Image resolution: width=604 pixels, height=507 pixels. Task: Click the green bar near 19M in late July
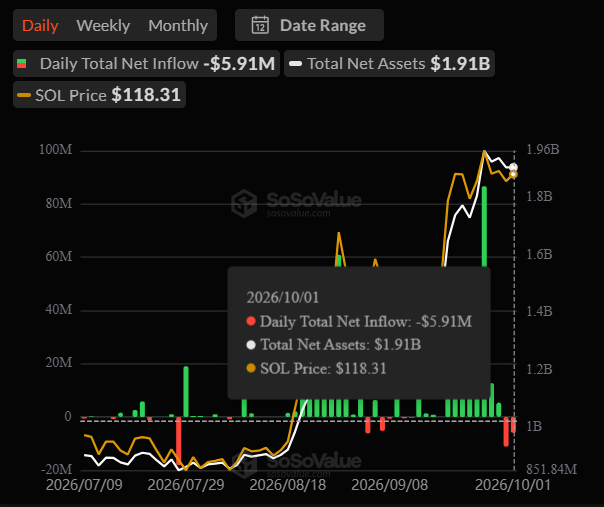(x=186, y=391)
